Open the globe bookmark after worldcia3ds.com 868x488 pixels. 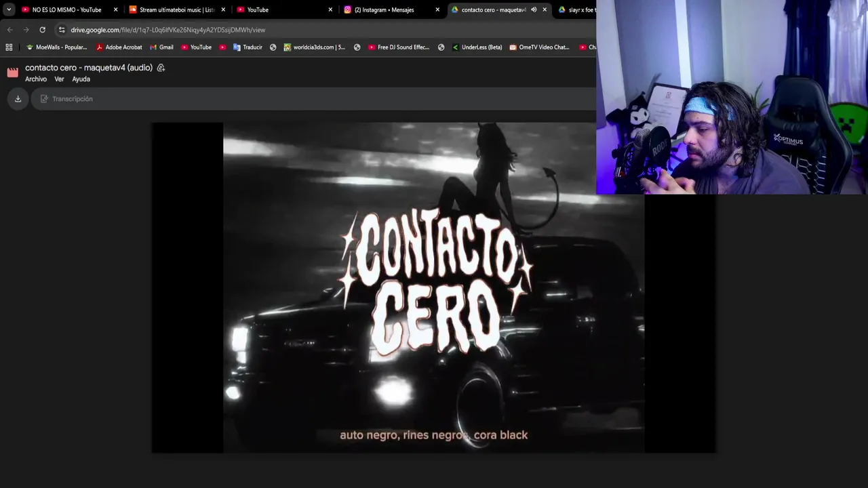pos(357,47)
